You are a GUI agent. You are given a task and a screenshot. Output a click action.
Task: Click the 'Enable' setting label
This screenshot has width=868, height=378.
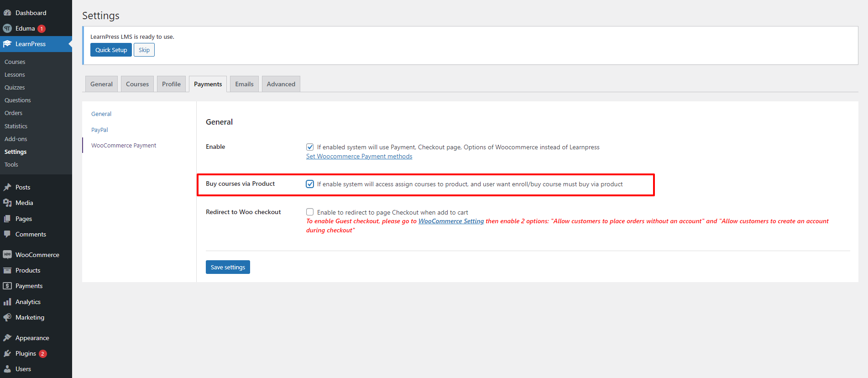click(x=215, y=147)
